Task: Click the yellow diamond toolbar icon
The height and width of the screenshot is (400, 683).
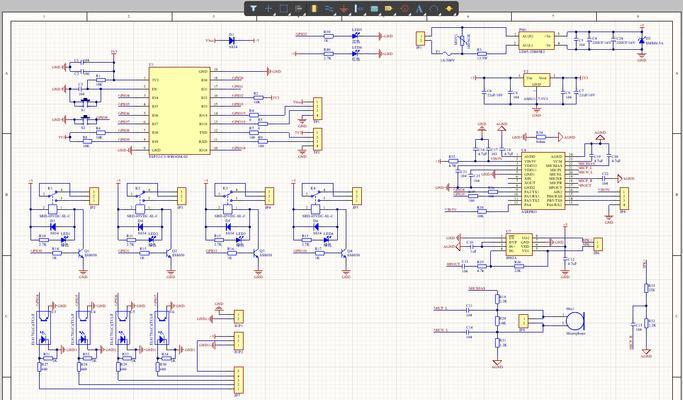Action: pyautogui.click(x=449, y=8)
